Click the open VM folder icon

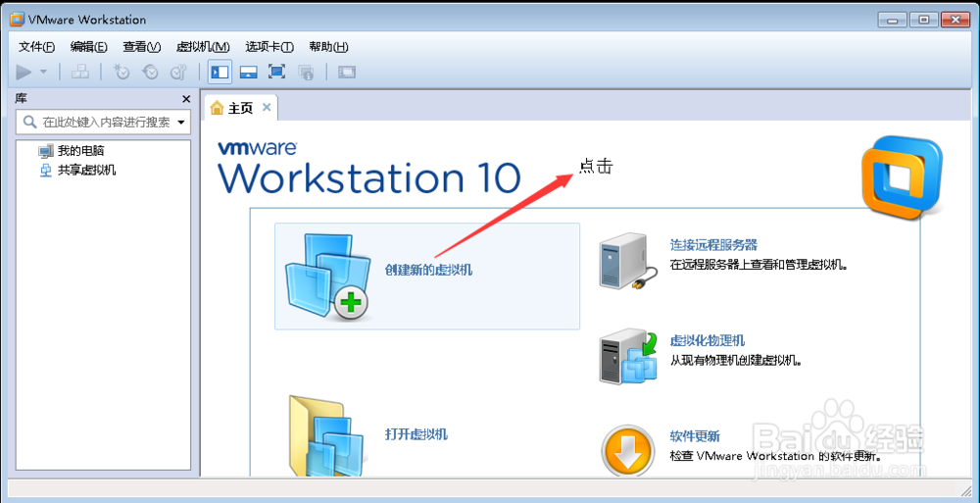[x=325, y=436]
